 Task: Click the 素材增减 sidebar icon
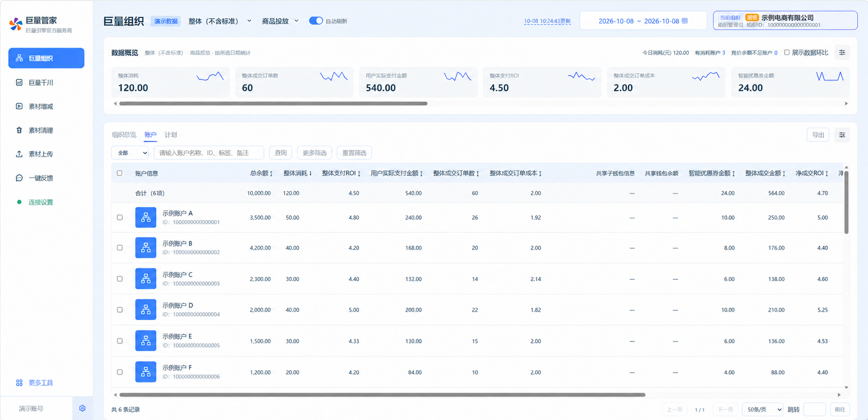pos(19,106)
